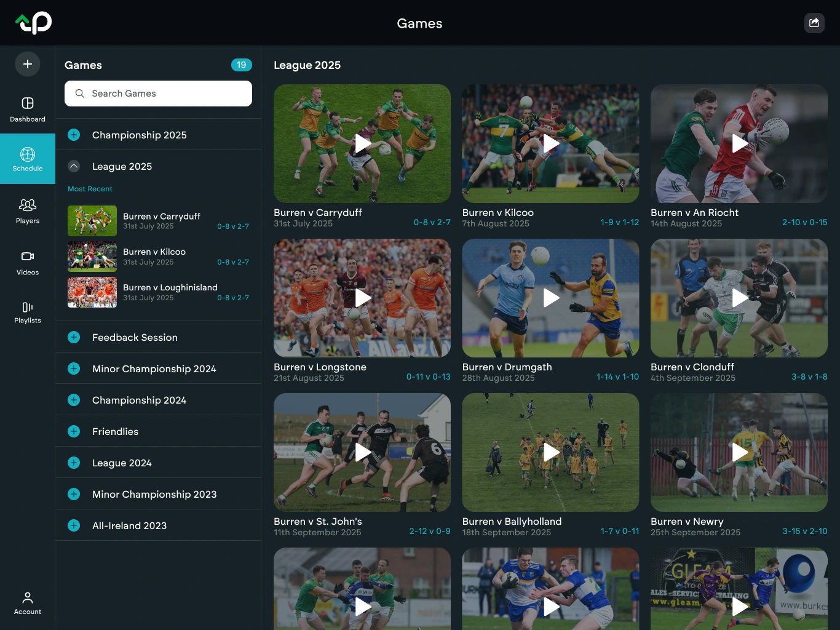Click the Burren v Clonduff title

692,367
